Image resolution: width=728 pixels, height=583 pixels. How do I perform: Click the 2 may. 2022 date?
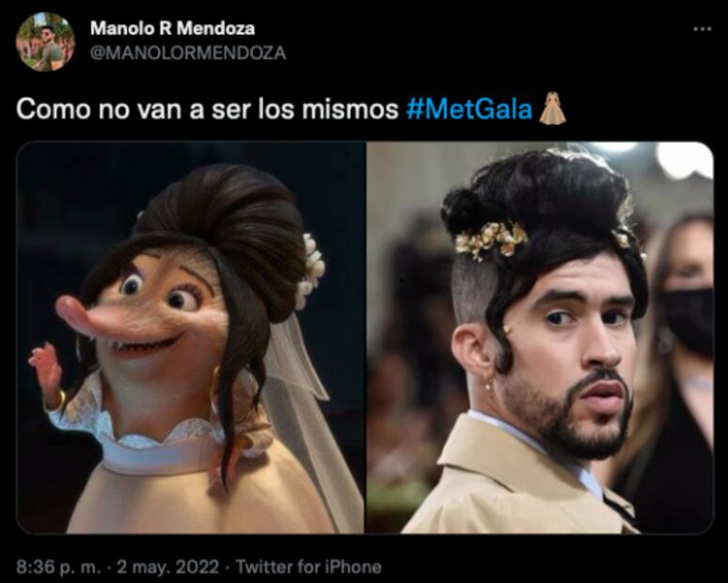pyautogui.click(x=167, y=567)
